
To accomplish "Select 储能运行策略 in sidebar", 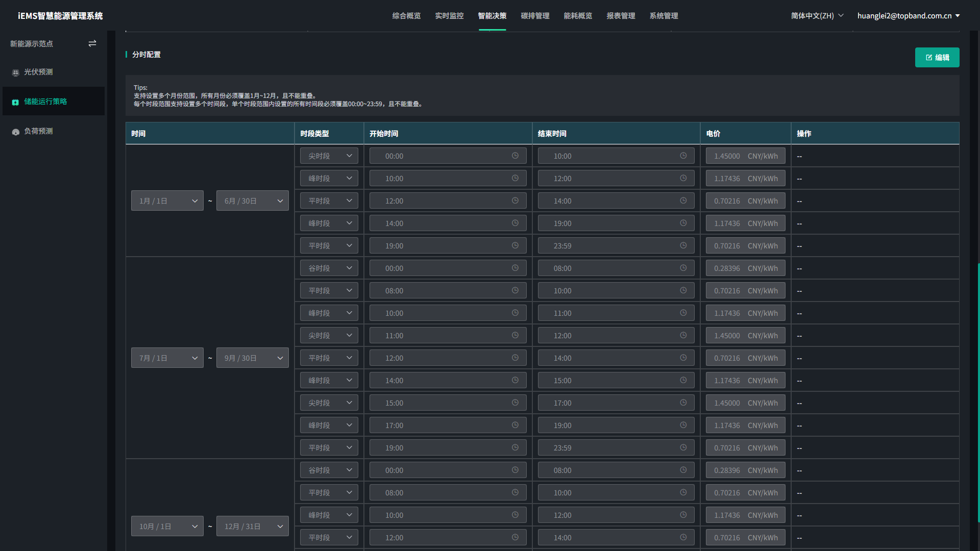I will [54, 102].
